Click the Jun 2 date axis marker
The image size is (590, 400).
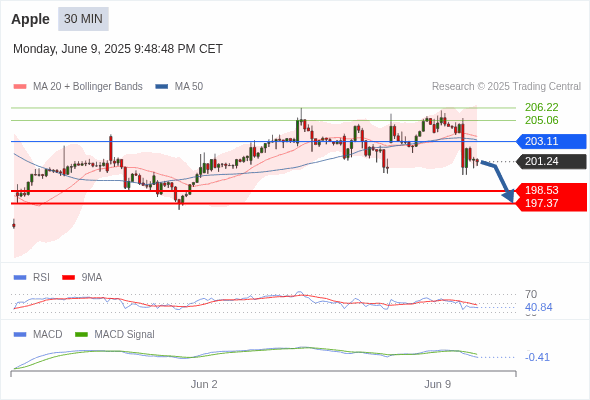(204, 384)
